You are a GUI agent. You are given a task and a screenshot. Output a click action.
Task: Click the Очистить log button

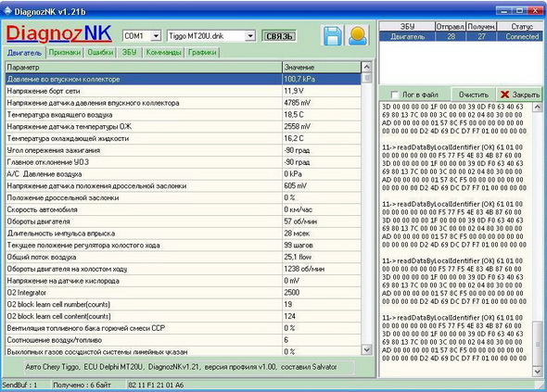474,95
